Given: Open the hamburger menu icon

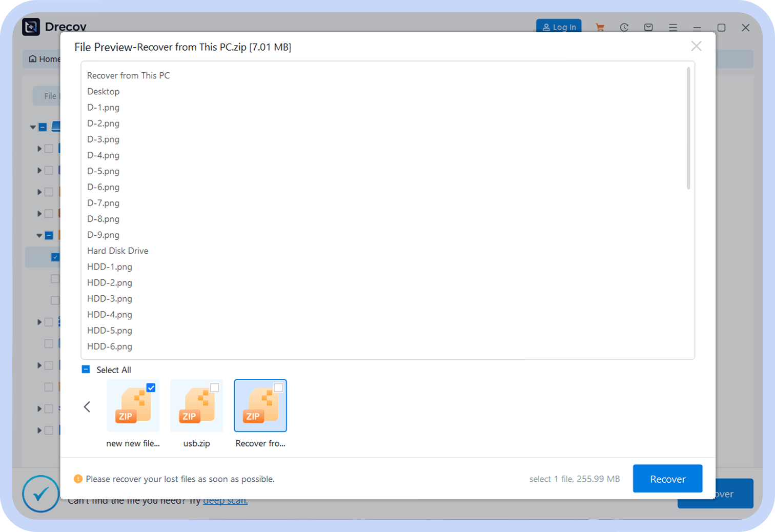Looking at the screenshot, I should point(673,27).
